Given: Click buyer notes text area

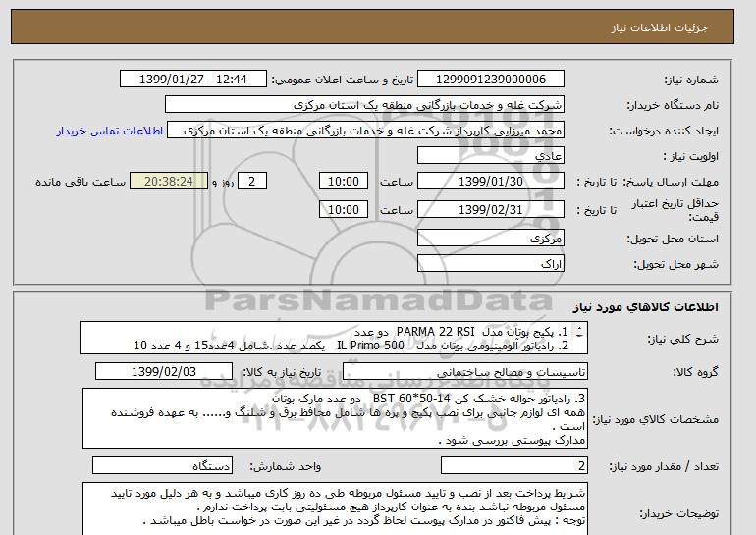Looking at the screenshot, I should tap(335, 508).
